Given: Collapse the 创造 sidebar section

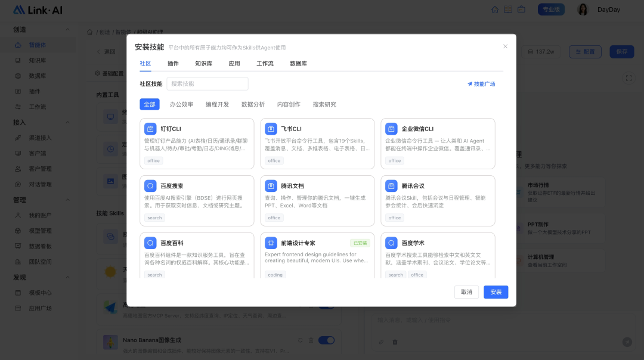Looking at the screenshot, I should [x=68, y=30].
